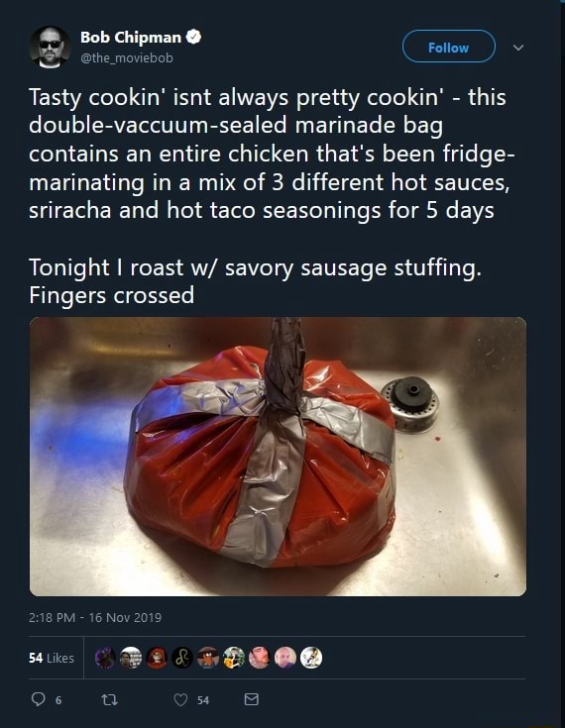Viewport: 565px width, 728px height.
Task: Open the Bob Chipman display name link
Action: click(x=131, y=38)
